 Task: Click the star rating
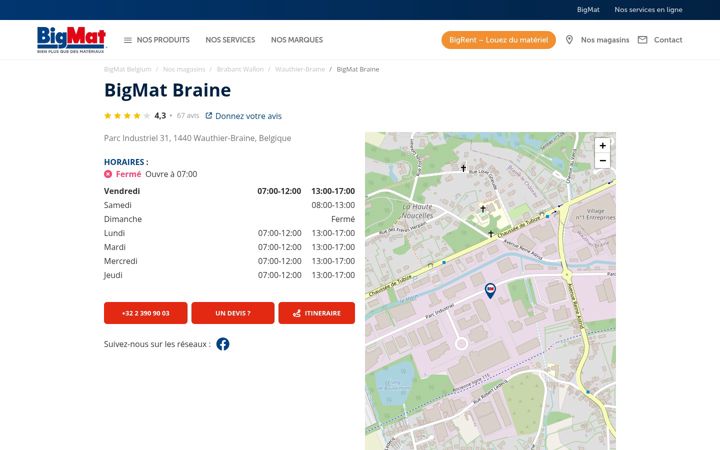[x=127, y=116]
